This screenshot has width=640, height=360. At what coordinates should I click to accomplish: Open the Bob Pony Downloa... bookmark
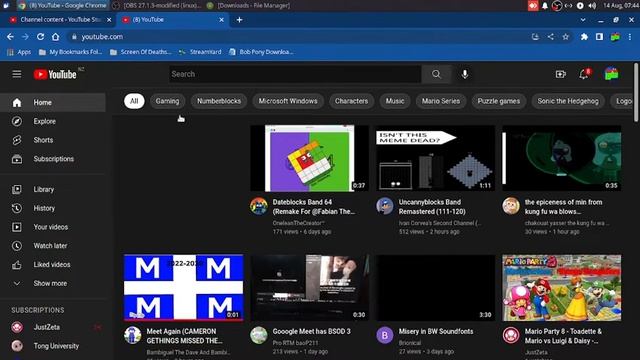(x=261, y=52)
